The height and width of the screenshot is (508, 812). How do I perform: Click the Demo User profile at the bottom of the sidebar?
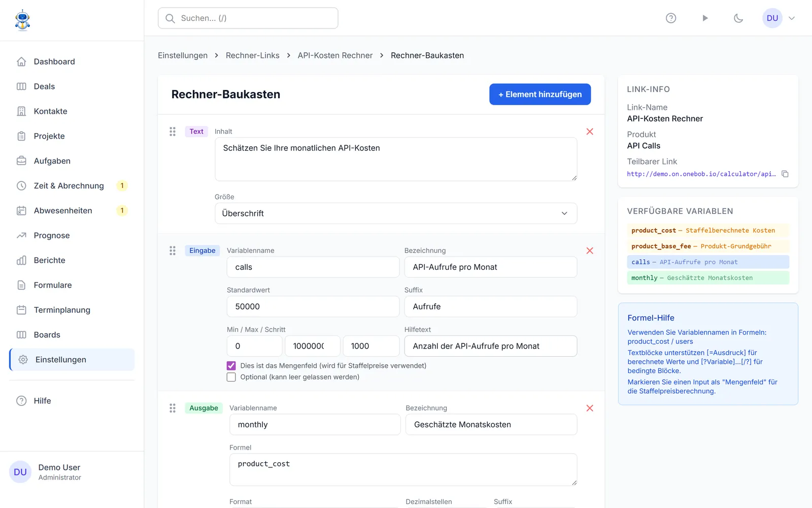pyautogui.click(x=72, y=472)
